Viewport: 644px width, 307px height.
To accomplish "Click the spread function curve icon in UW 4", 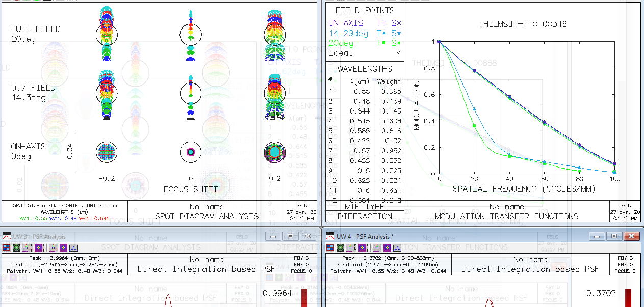I will tap(397, 248).
